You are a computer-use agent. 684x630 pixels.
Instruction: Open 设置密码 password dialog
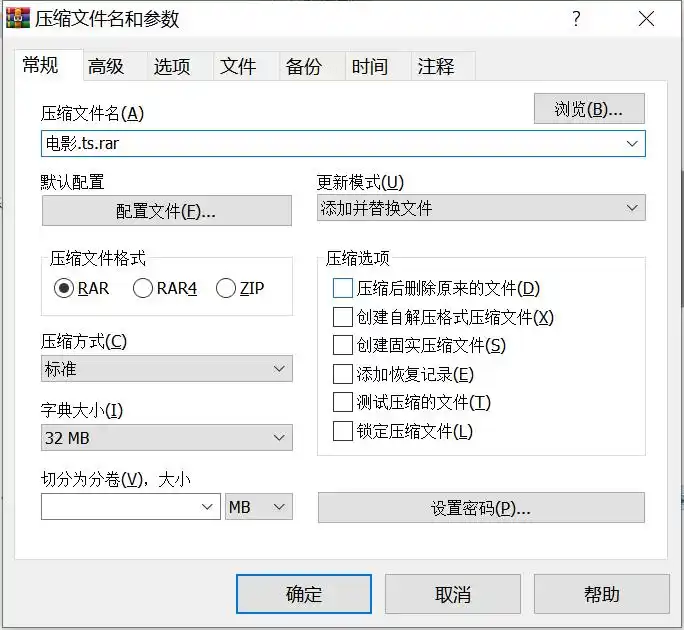coord(481,508)
